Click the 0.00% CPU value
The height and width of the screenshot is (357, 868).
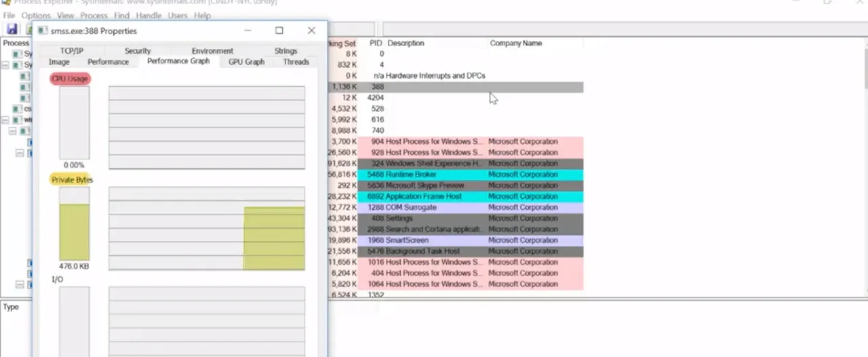[x=74, y=165]
